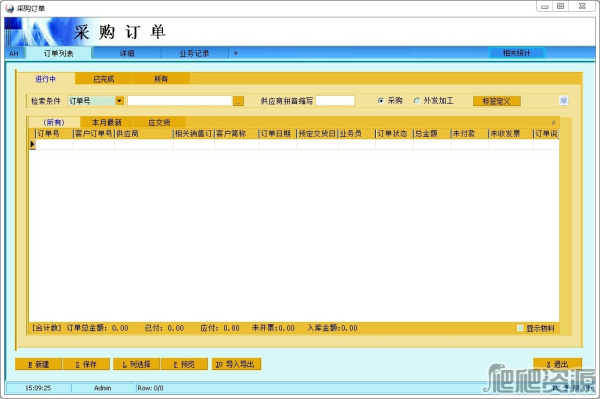Click the small pin icon above grid
Viewport: 600px width, 399px height.
click(553, 122)
